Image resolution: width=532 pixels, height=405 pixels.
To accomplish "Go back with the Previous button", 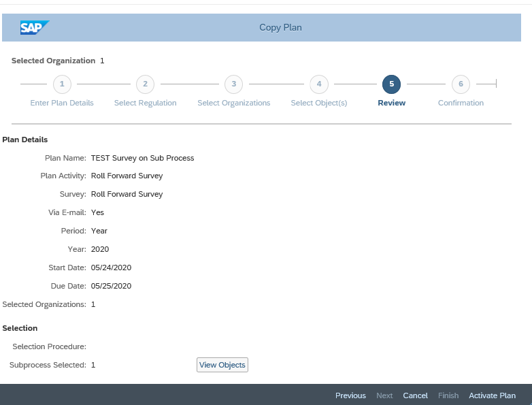I will (x=350, y=395).
